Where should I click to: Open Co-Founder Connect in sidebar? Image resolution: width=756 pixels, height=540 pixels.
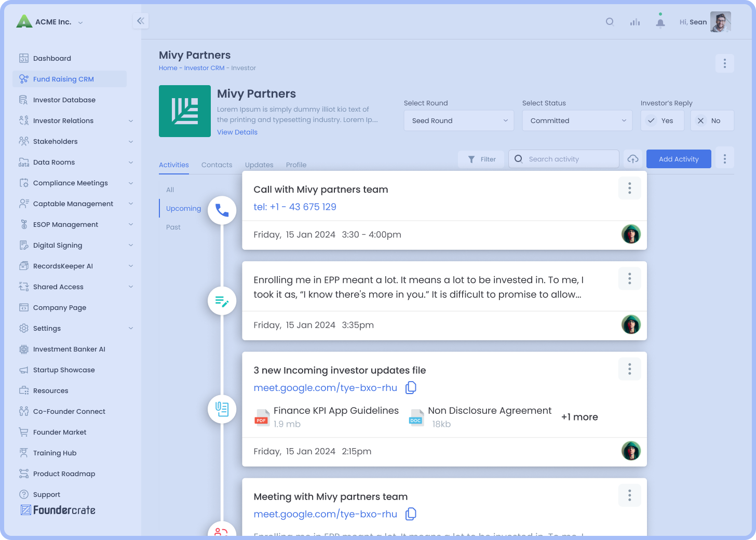(70, 411)
